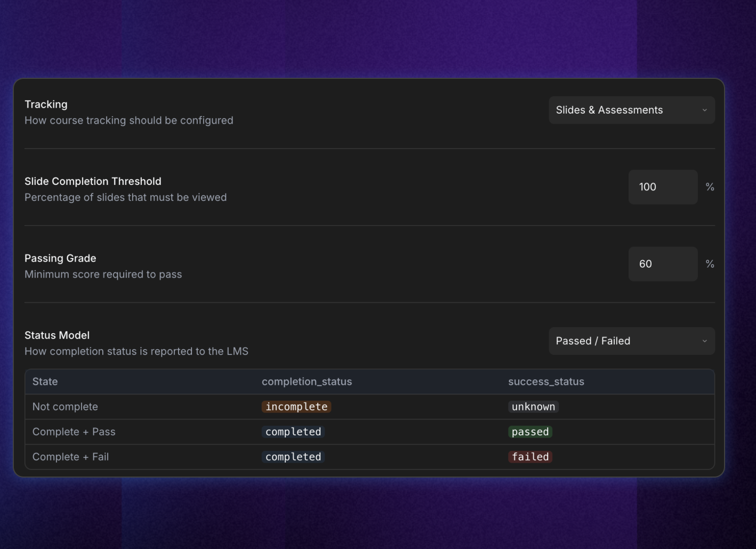Select the Not complete state cell

tap(65, 407)
